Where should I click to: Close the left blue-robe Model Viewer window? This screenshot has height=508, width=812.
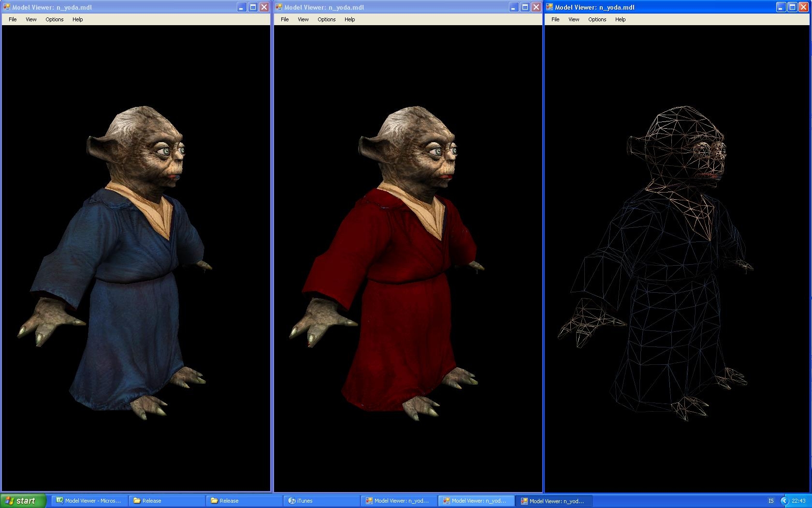(x=264, y=7)
